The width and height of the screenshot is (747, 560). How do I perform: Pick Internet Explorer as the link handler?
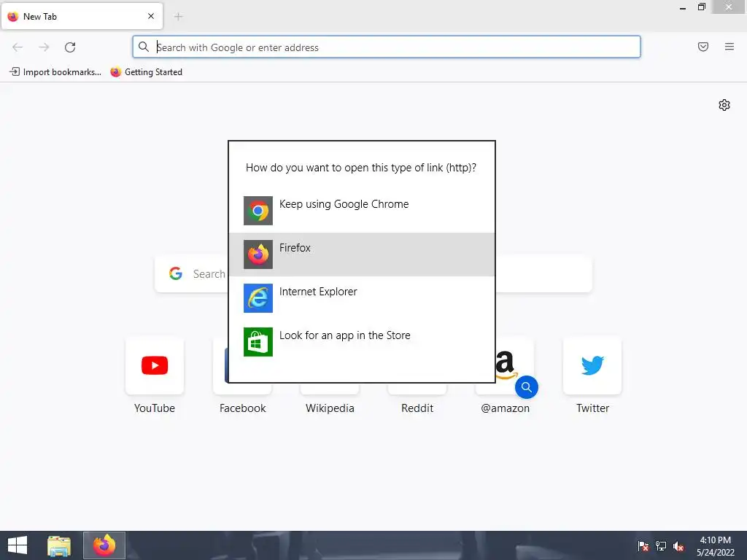(x=362, y=298)
